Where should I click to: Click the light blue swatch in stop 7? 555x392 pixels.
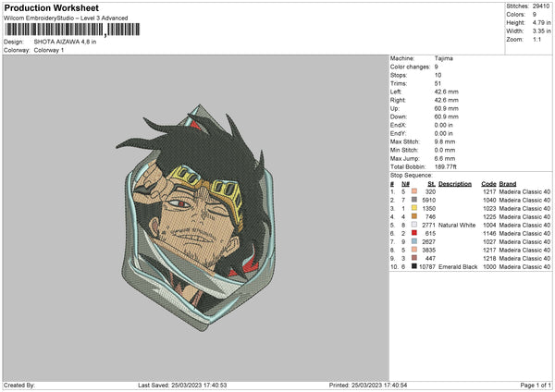(x=414, y=241)
